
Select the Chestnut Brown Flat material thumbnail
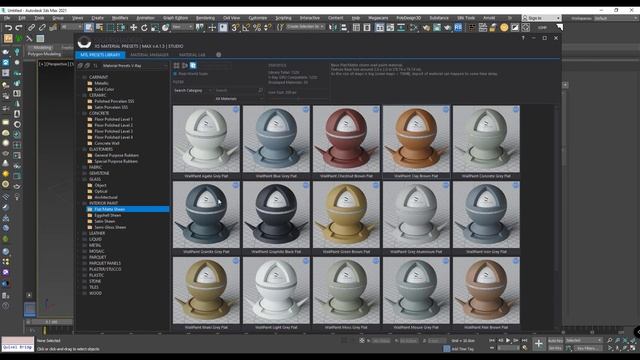[x=346, y=139]
